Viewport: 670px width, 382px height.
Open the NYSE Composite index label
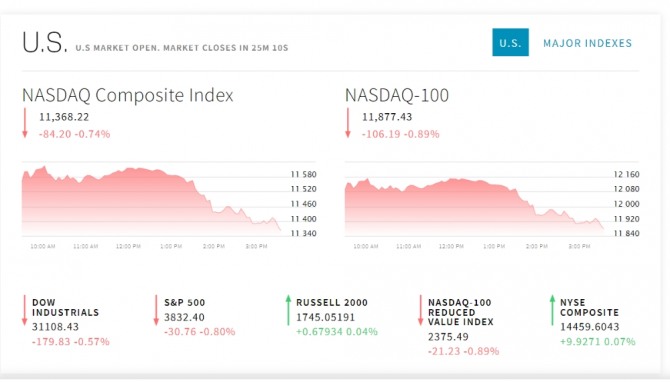click(590, 308)
